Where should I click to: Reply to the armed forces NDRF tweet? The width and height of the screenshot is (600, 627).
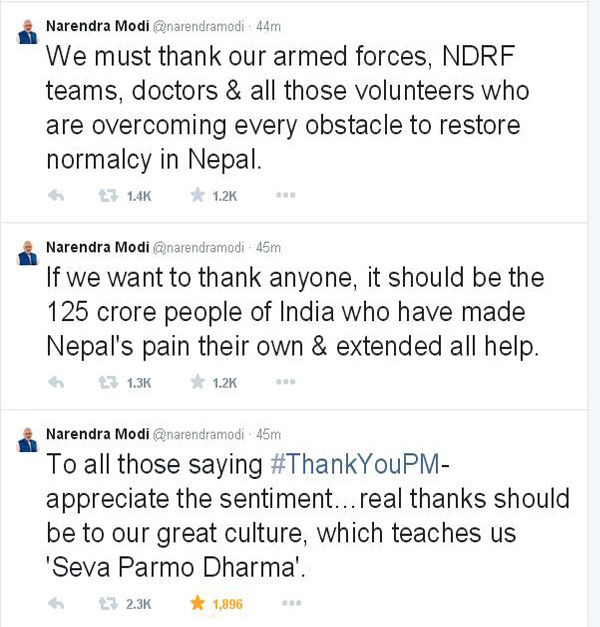click(x=56, y=195)
